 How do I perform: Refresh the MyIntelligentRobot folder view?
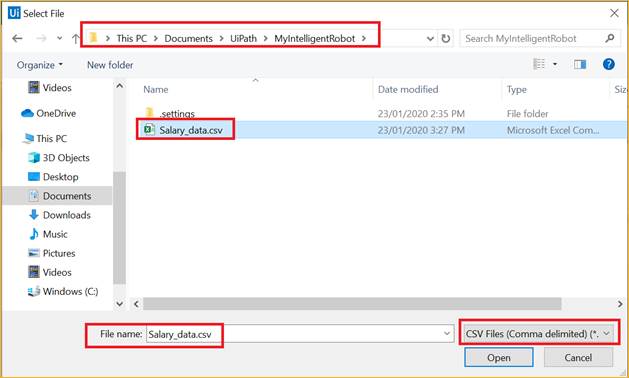[445, 39]
